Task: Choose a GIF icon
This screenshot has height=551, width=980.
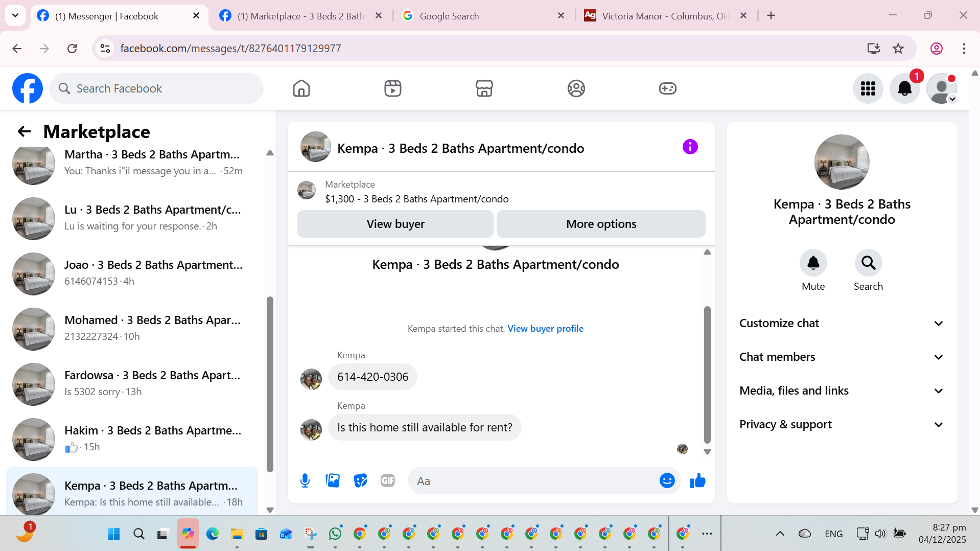Action: tap(388, 480)
